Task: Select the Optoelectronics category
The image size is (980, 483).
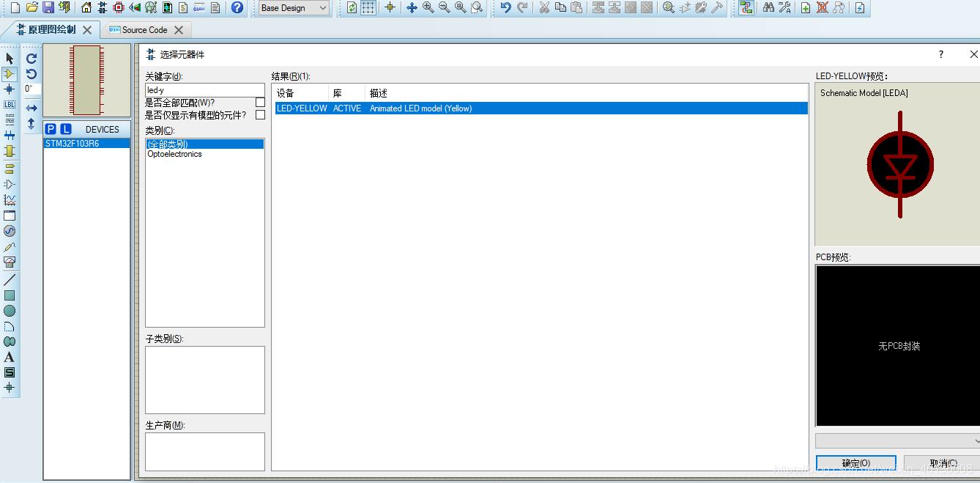Action: (x=174, y=154)
